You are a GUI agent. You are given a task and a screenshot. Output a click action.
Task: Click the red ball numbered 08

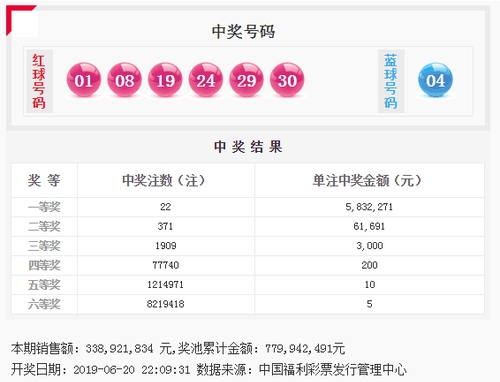(x=124, y=80)
